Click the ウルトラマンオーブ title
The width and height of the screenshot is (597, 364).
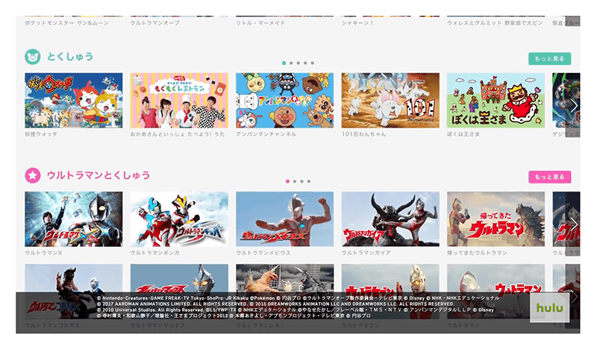click(154, 23)
